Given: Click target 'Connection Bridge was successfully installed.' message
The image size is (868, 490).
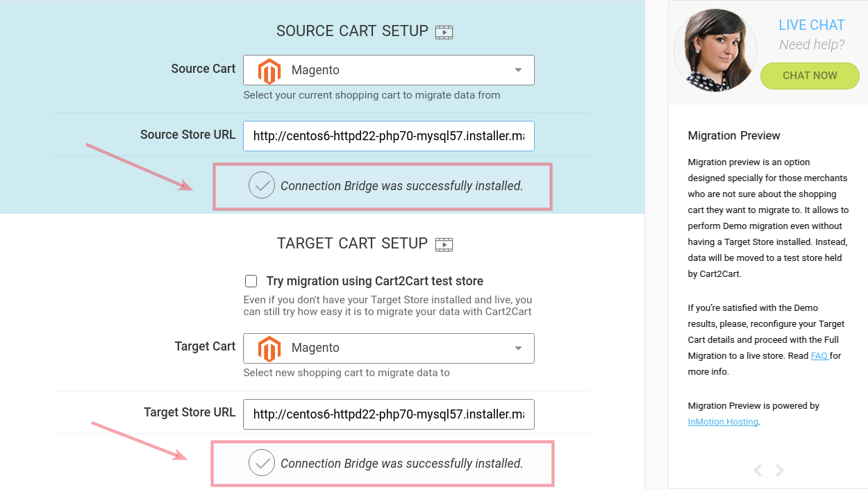Looking at the screenshot, I should point(401,464).
